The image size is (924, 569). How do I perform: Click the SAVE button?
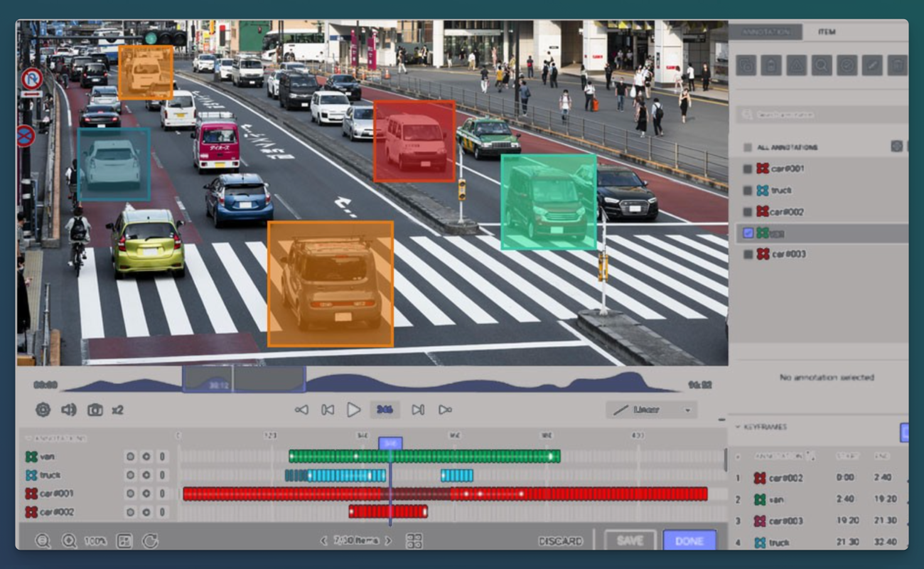click(630, 541)
